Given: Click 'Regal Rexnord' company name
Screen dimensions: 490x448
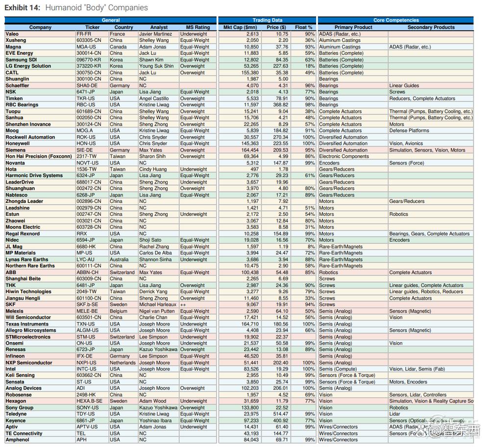Looking at the screenshot, I should click(x=23, y=233).
